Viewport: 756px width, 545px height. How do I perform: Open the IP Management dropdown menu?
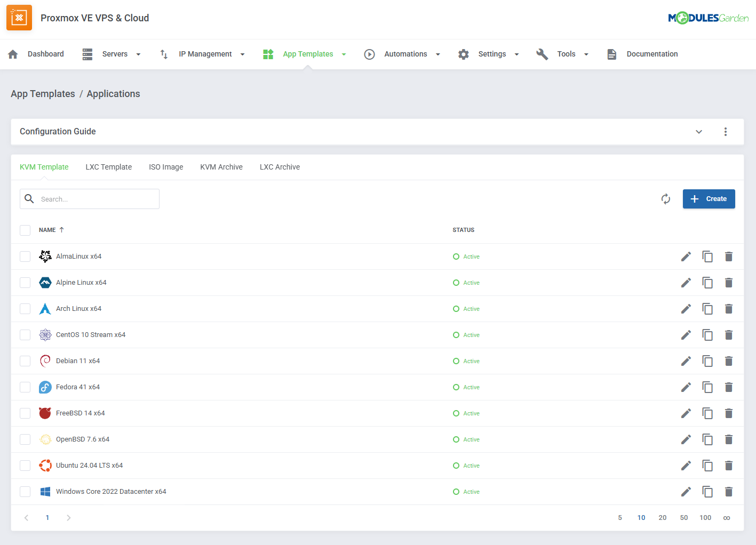click(202, 54)
